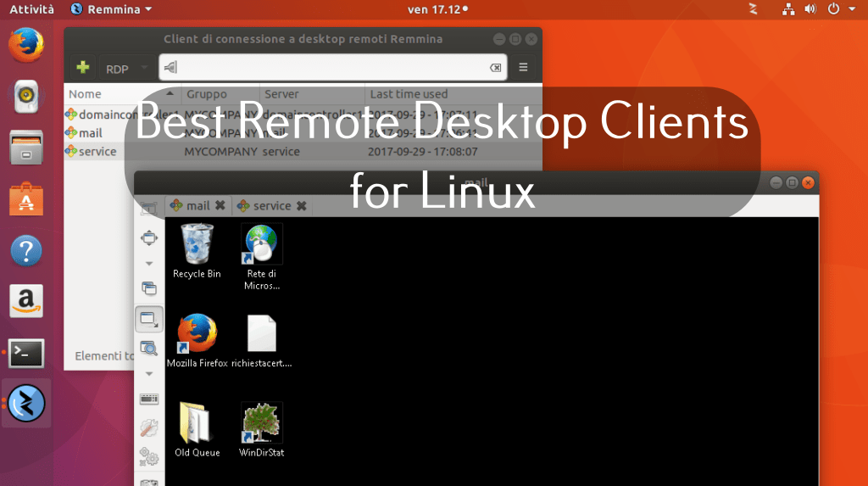Open Amazon launcher in the dock
The image size is (868, 486).
pyautogui.click(x=26, y=301)
